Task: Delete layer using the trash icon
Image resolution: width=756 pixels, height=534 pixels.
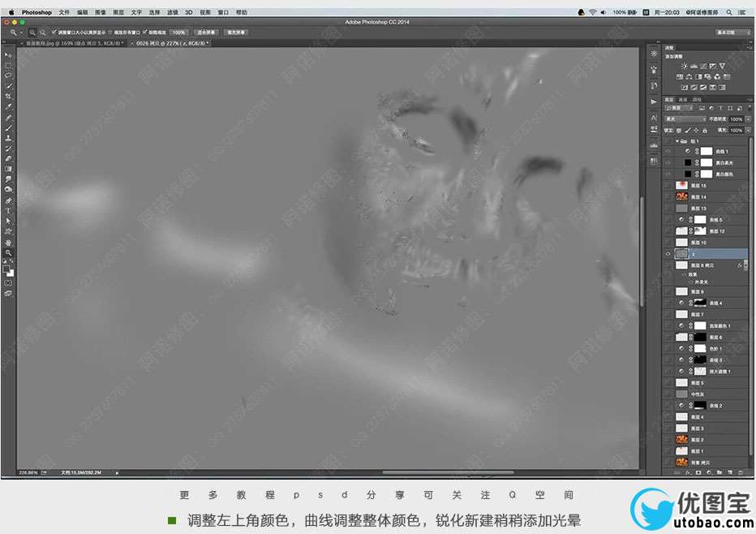Action: point(741,471)
